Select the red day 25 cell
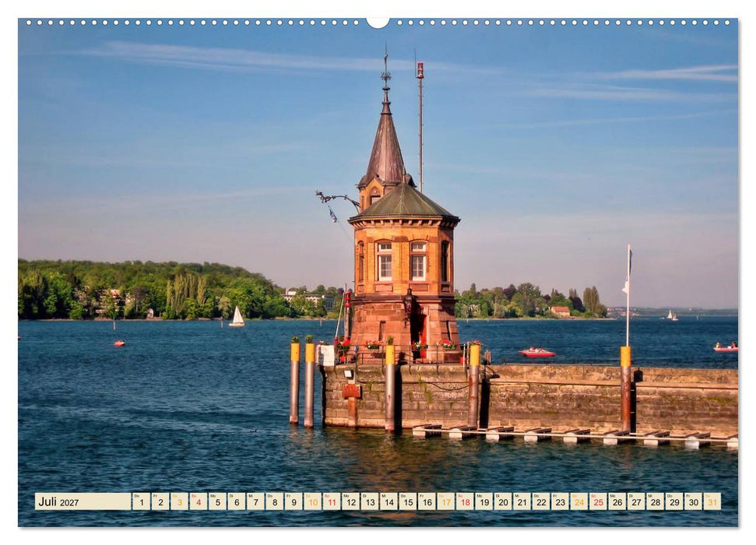This screenshot has height=545, width=756. click(x=599, y=501)
